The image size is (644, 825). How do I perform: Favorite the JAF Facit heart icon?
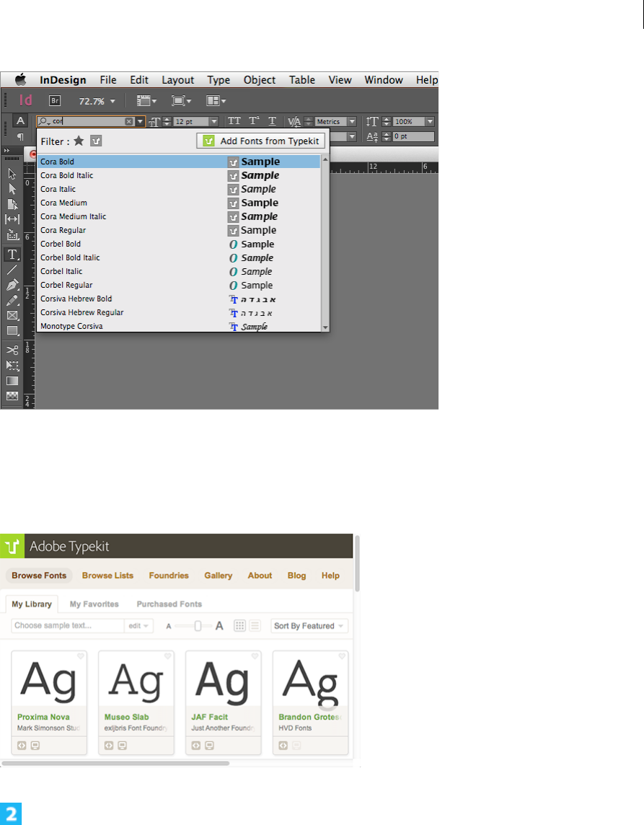[x=255, y=656]
